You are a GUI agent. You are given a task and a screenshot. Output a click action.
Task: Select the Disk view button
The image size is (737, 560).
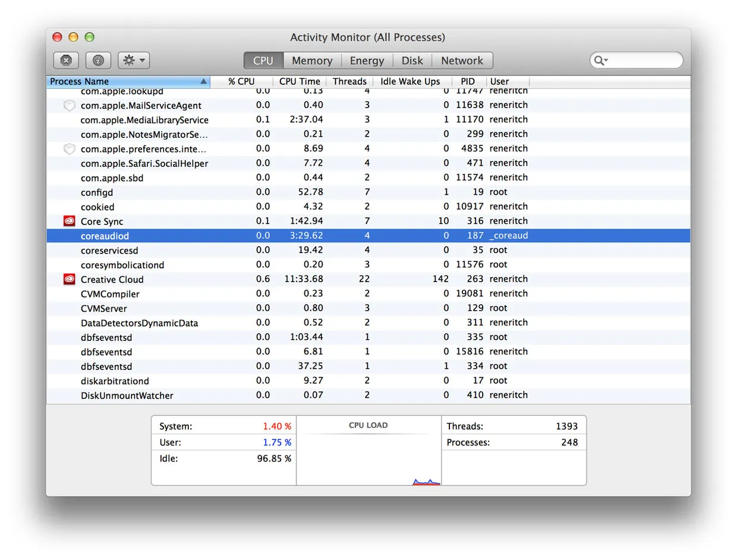point(412,60)
